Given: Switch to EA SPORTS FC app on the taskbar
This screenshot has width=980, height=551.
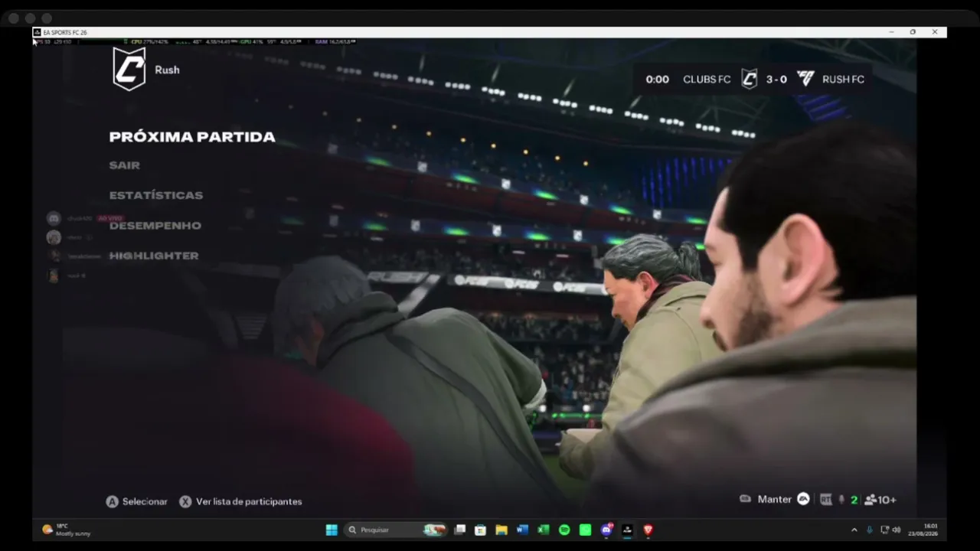Looking at the screenshot, I should click(x=627, y=530).
